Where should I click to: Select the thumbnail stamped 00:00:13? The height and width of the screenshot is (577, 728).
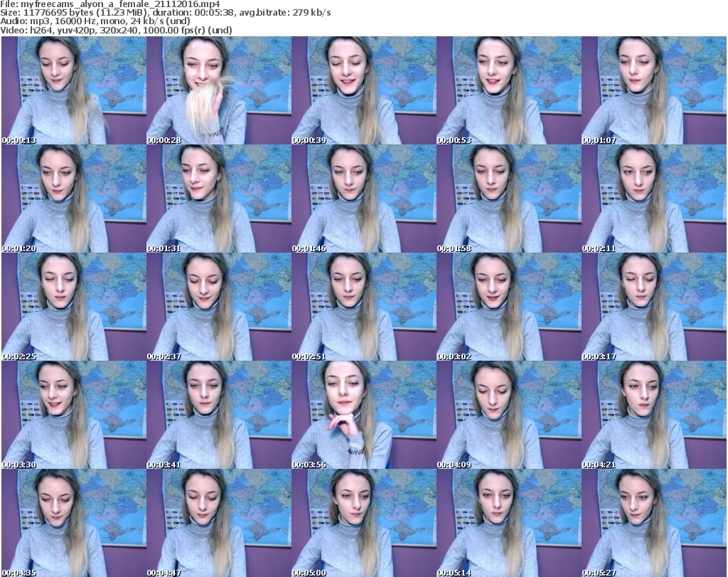click(x=74, y=90)
